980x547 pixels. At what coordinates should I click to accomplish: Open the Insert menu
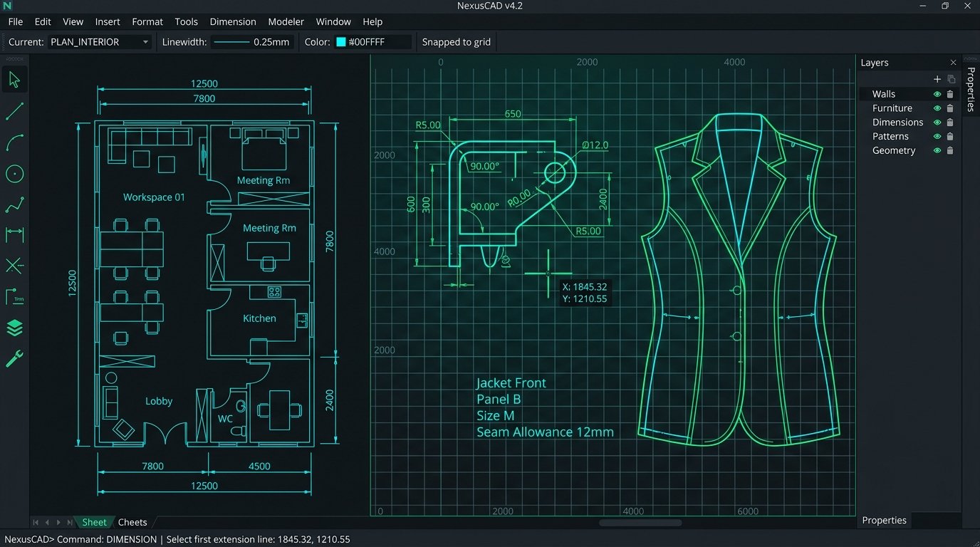(108, 21)
